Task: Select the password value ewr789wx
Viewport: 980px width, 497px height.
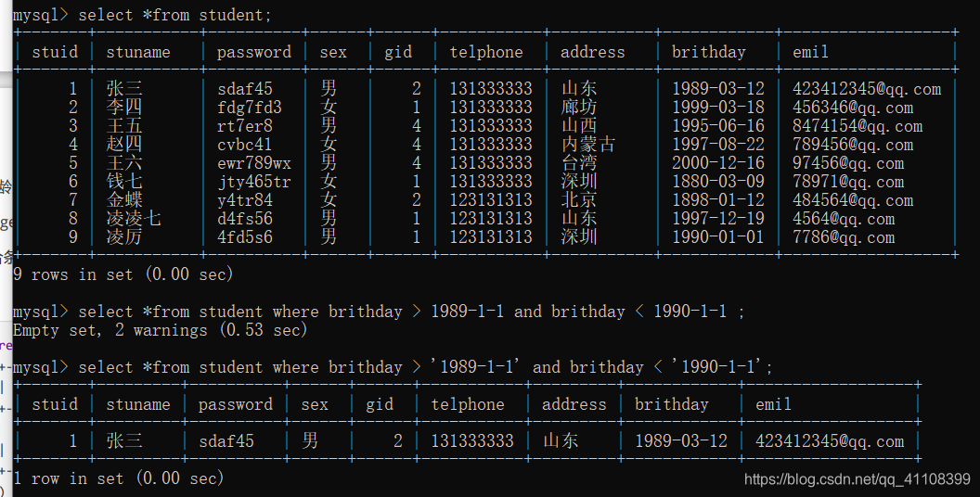Action: 254,163
